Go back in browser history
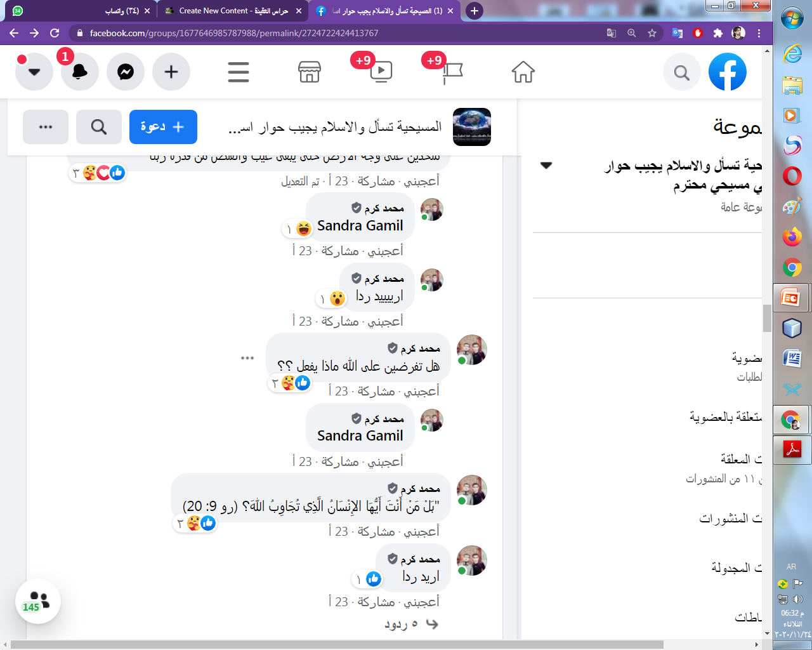Screen dimensions: 812x650 click(14, 33)
